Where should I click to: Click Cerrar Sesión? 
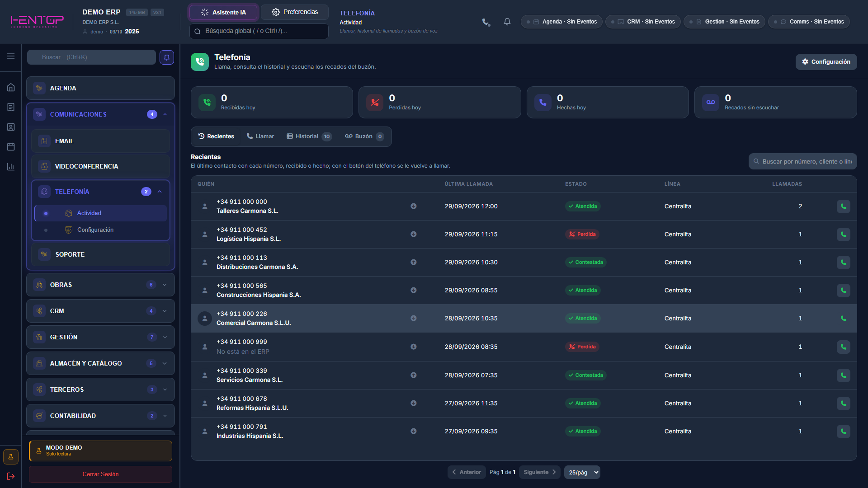pyautogui.click(x=100, y=474)
